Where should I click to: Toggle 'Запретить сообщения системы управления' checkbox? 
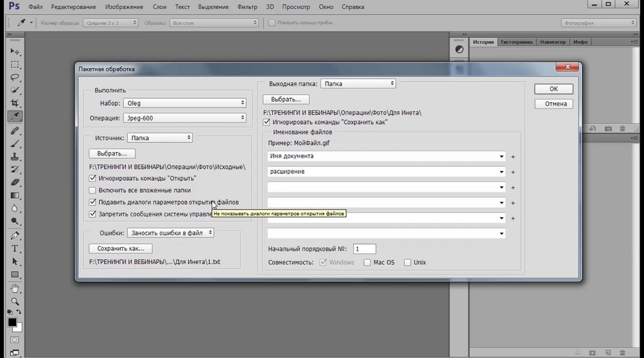(93, 214)
